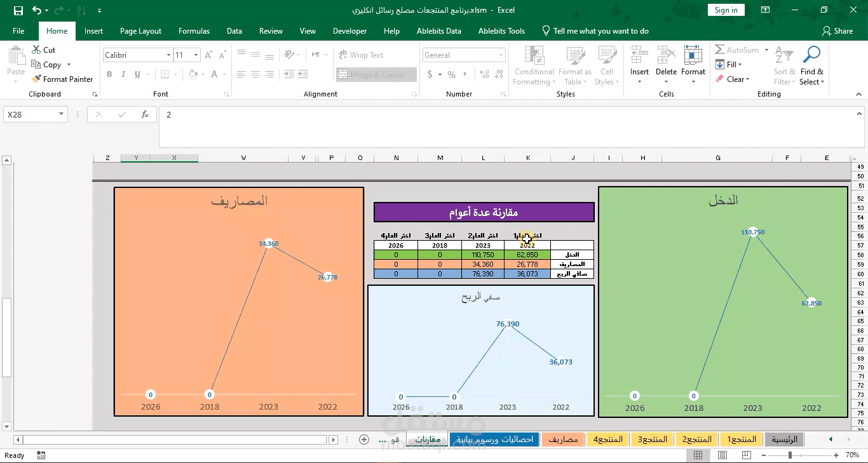Screen dimensions: 868x463
Task: Open Tell me what you want search
Action: (x=595, y=30)
